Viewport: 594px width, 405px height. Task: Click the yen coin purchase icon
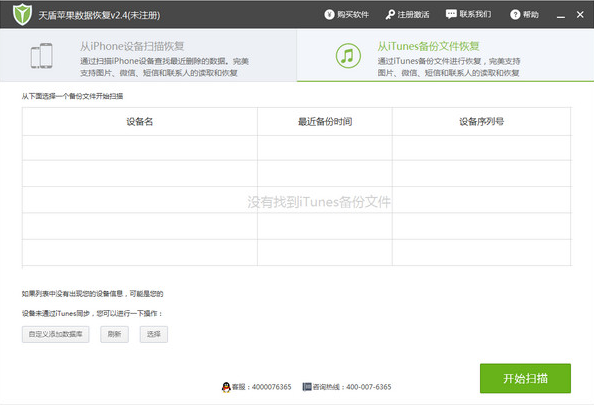pos(329,14)
